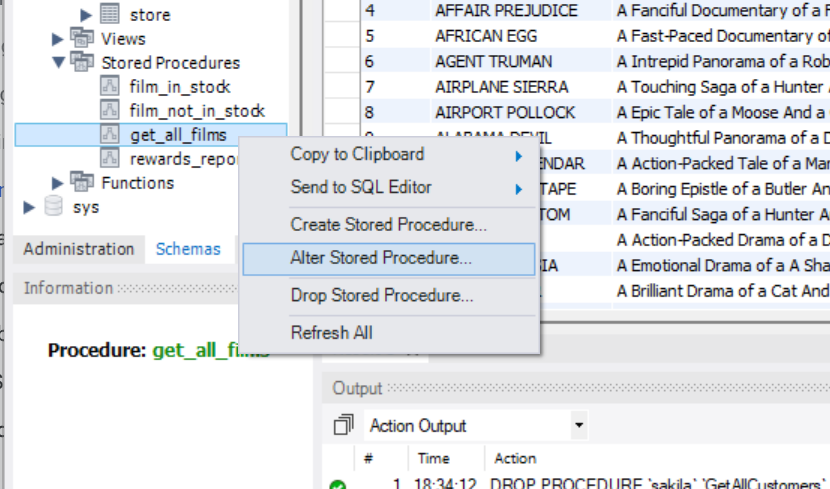This screenshot has width=830, height=489.
Task: Expand the Views node
Action: coord(57,39)
